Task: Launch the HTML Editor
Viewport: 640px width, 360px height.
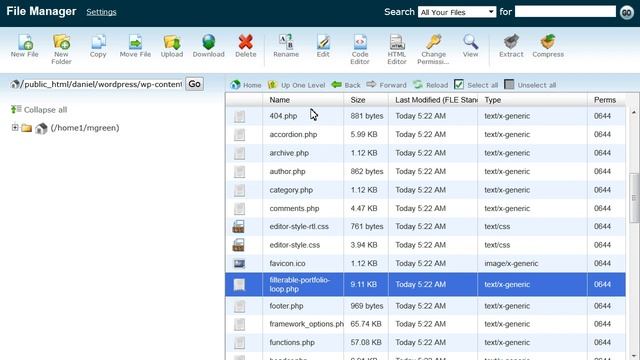Action: 397,49
